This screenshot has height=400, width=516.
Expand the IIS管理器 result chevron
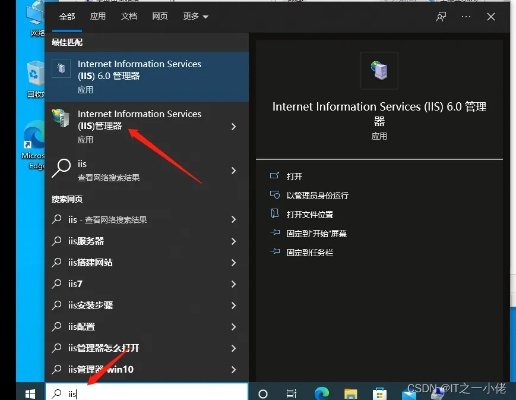[x=234, y=127]
